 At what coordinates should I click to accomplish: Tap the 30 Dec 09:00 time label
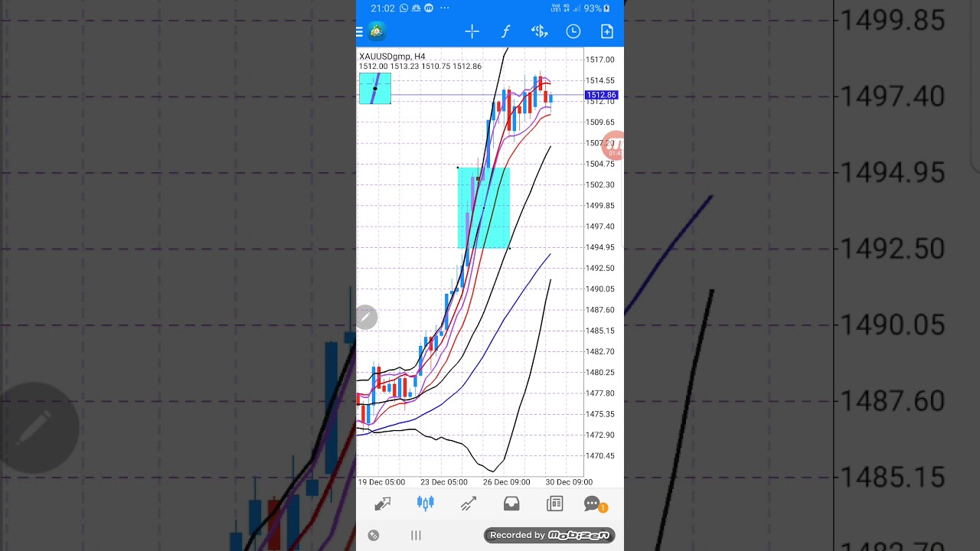[569, 482]
